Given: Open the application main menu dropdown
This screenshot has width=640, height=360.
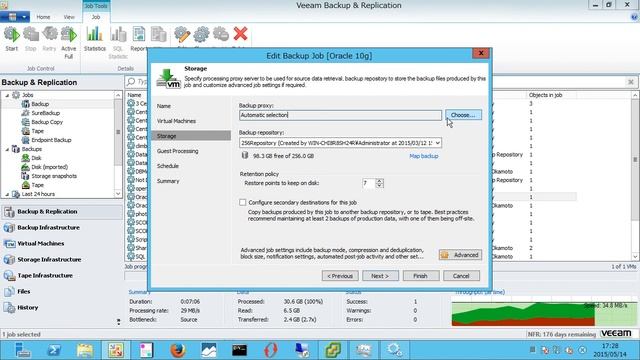Looking at the screenshot, I should tap(15, 17).
